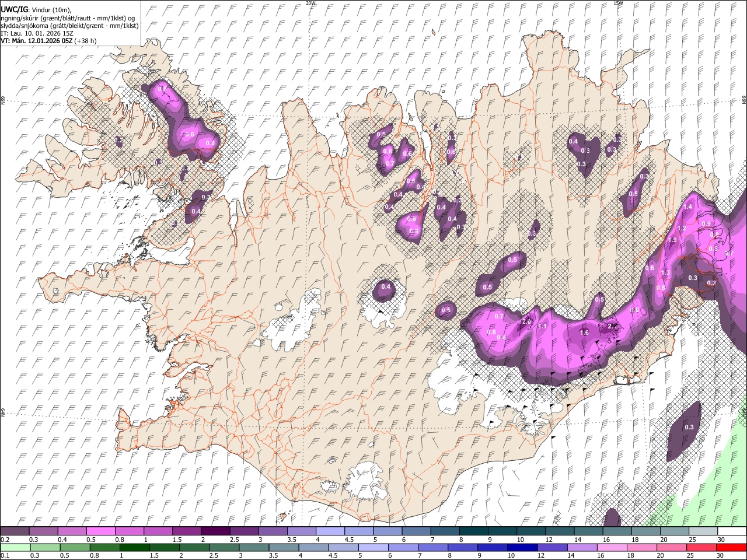The width and height of the screenshot is (747, 560).
Task: Click the top-row legend swatch labeled 18
Action: click(x=645, y=531)
